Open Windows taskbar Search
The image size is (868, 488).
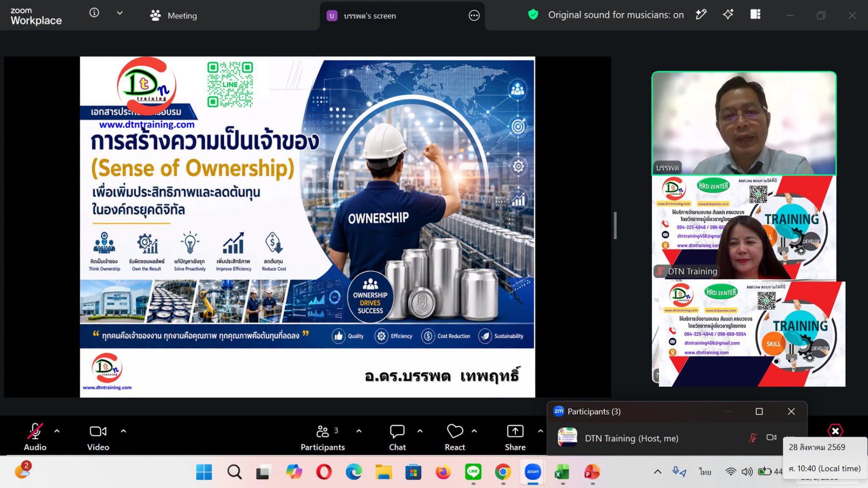[234, 472]
